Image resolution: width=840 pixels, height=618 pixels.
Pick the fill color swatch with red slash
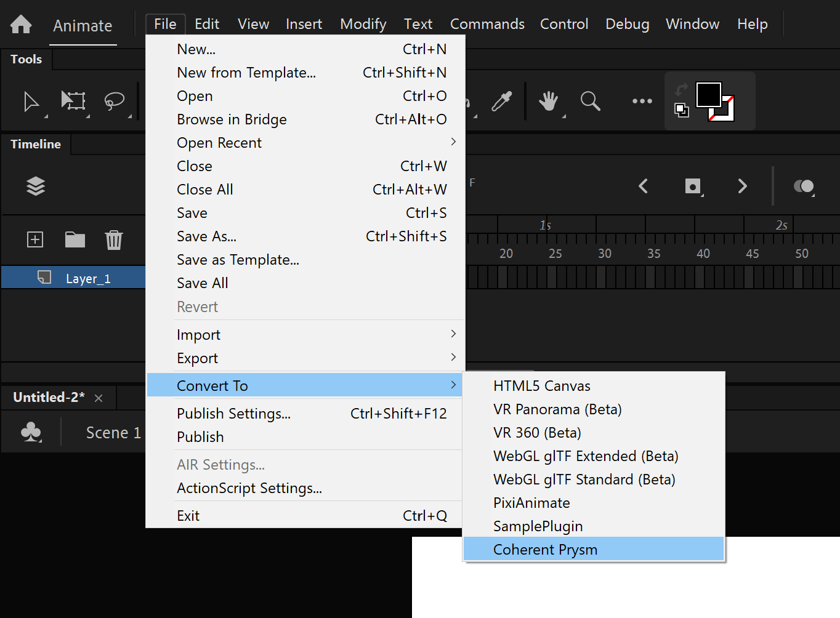click(727, 114)
